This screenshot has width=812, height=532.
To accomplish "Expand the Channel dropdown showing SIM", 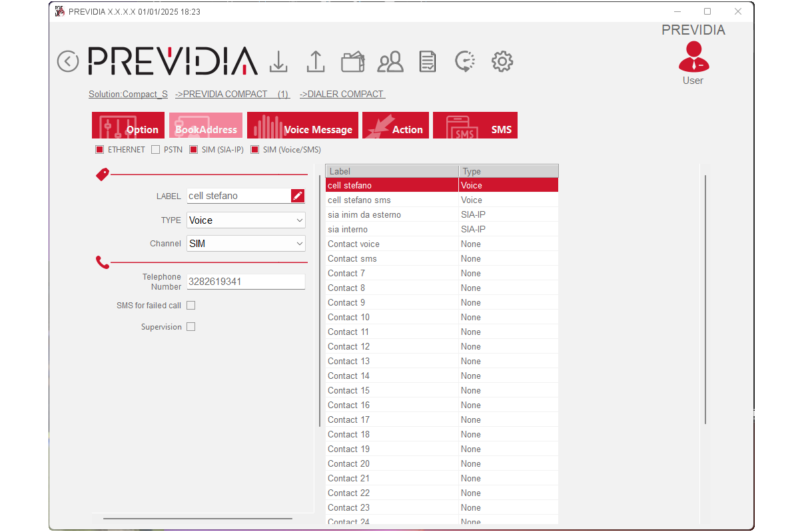I will [246, 244].
